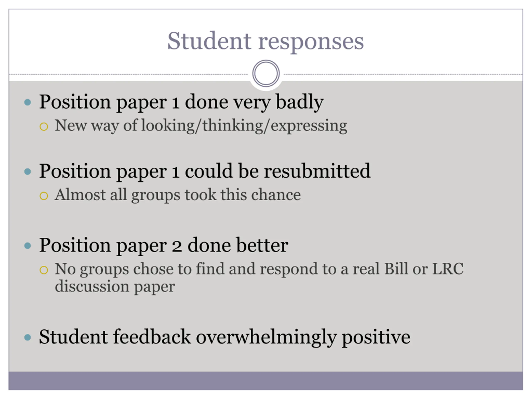Click the teal bullet before "could be resubmitted"
Viewport: 532px width, 399px height.
(x=28, y=171)
